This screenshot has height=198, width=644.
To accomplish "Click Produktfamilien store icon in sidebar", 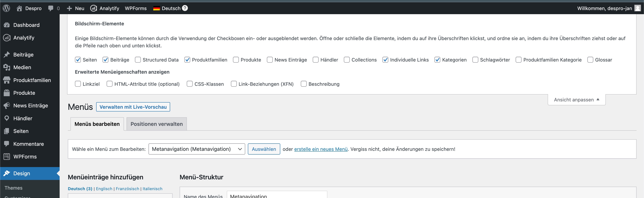I will (x=7, y=80).
